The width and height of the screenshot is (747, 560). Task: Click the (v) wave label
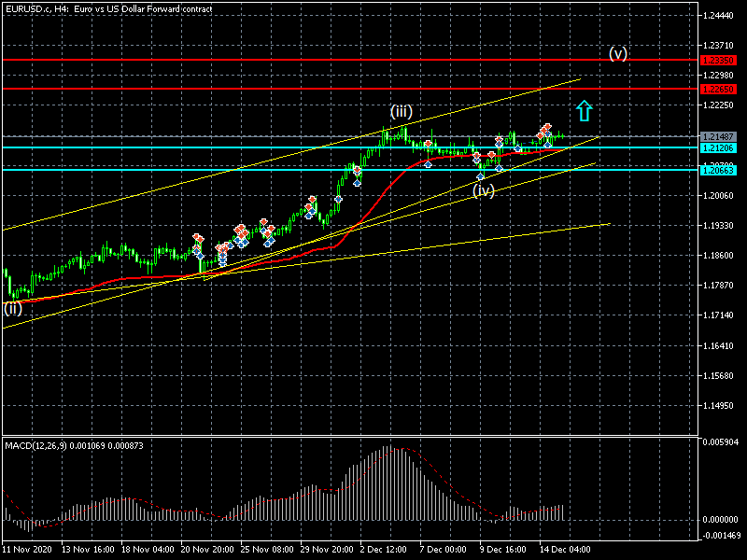(x=618, y=53)
